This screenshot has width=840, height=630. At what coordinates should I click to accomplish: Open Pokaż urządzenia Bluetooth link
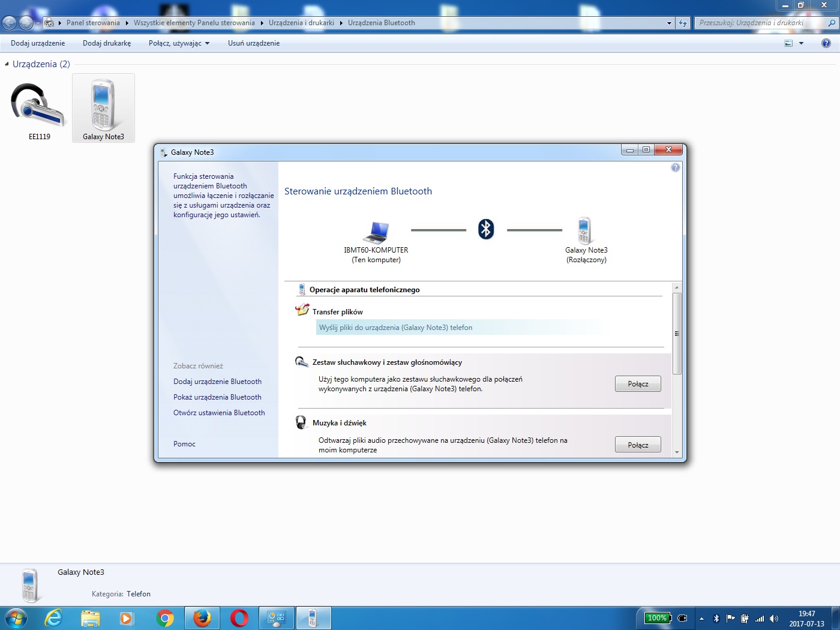(x=217, y=397)
